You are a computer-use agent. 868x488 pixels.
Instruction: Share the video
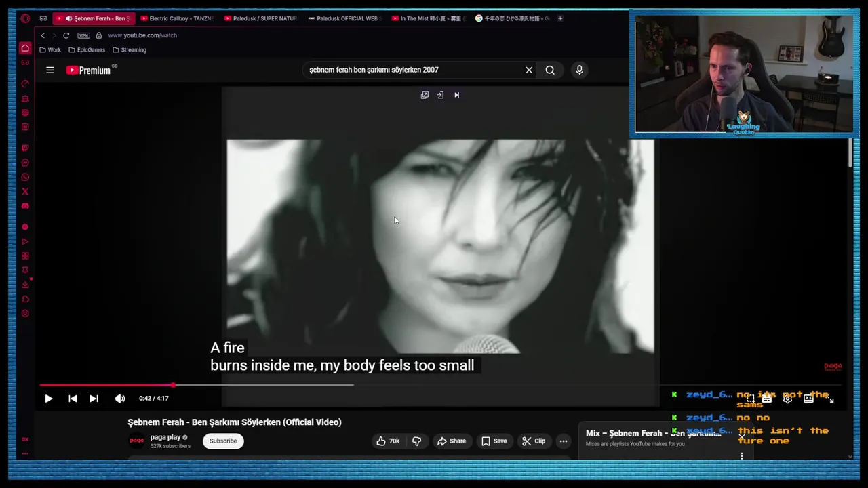[x=452, y=441]
